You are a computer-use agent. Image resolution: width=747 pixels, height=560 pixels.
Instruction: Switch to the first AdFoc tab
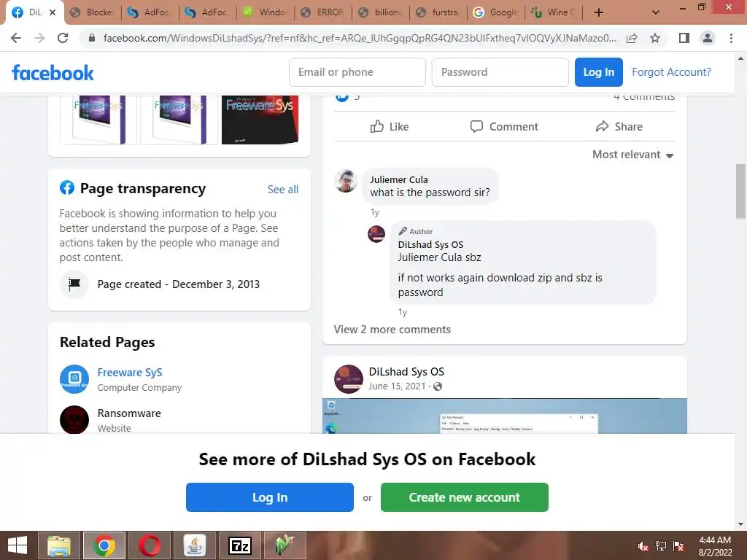(x=150, y=13)
